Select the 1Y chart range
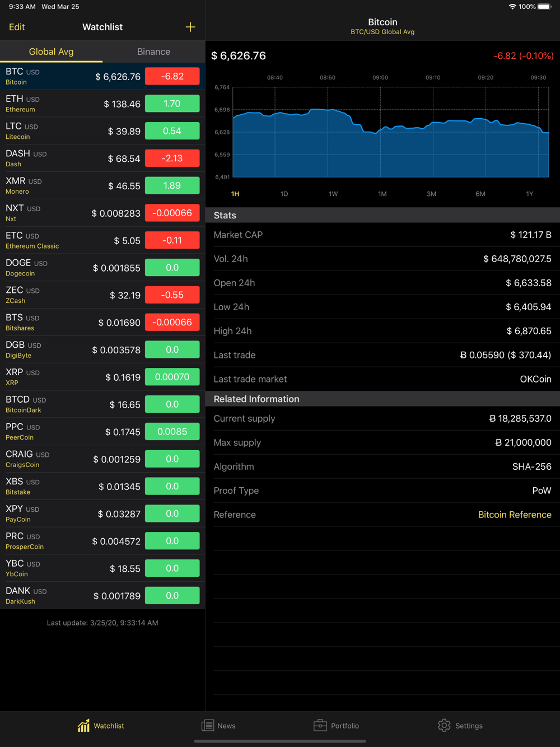This screenshot has width=560, height=747. pos(530,194)
